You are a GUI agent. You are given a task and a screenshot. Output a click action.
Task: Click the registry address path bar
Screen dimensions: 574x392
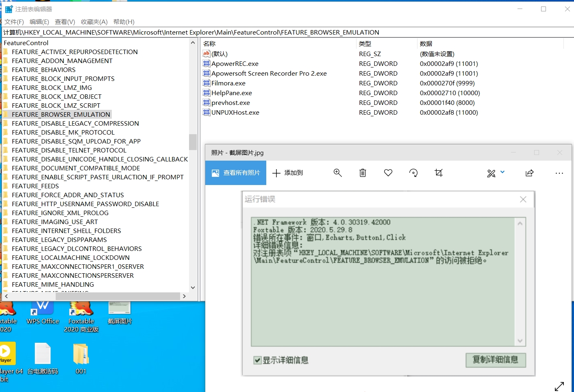click(x=287, y=33)
